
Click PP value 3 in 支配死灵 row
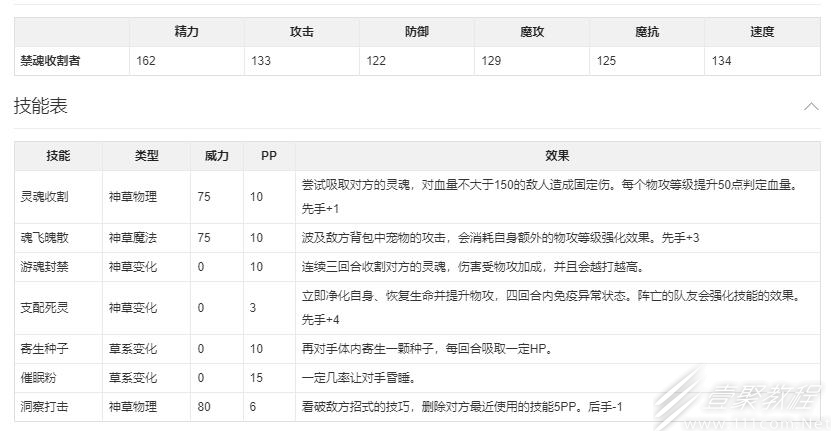253,308
